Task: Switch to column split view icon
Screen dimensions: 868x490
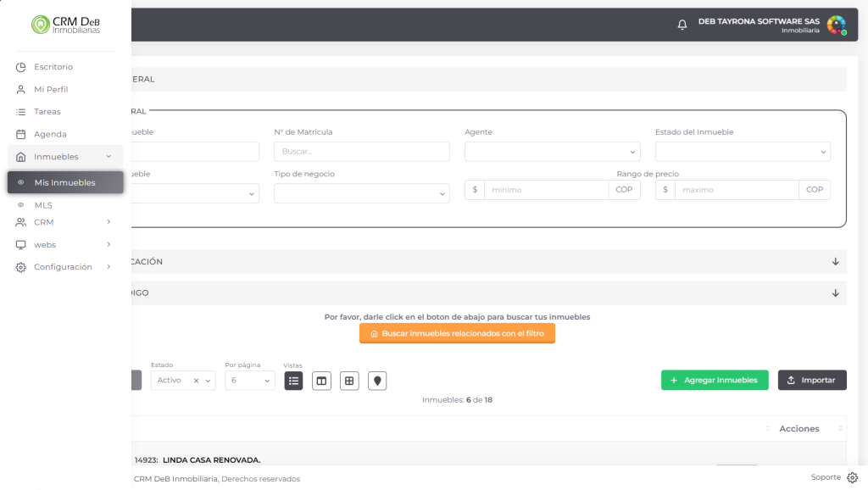Action: [x=321, y=381]
